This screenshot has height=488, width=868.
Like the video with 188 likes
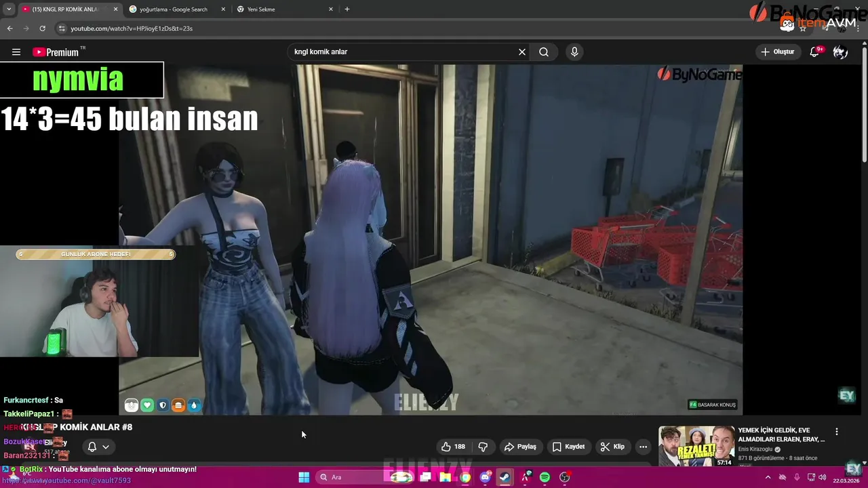[453, 447]
